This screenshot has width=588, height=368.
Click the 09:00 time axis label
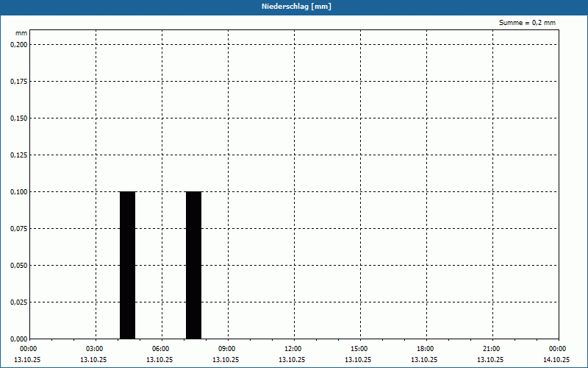(x=227, y=349)
